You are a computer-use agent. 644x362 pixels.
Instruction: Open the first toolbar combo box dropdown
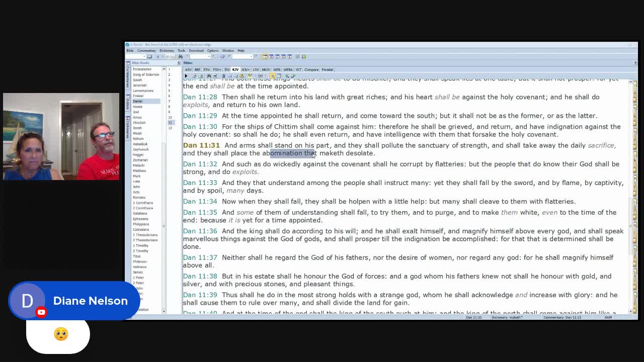point(144,56)
